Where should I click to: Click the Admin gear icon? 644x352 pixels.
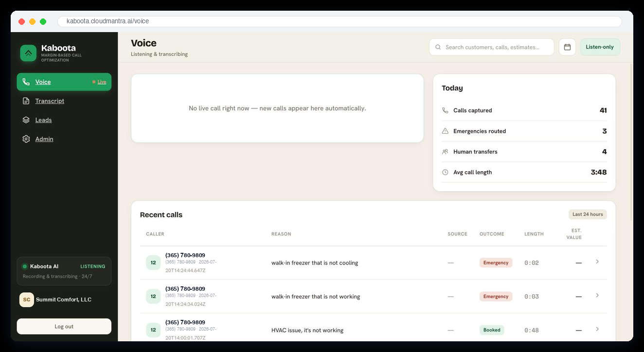[26, 139]
